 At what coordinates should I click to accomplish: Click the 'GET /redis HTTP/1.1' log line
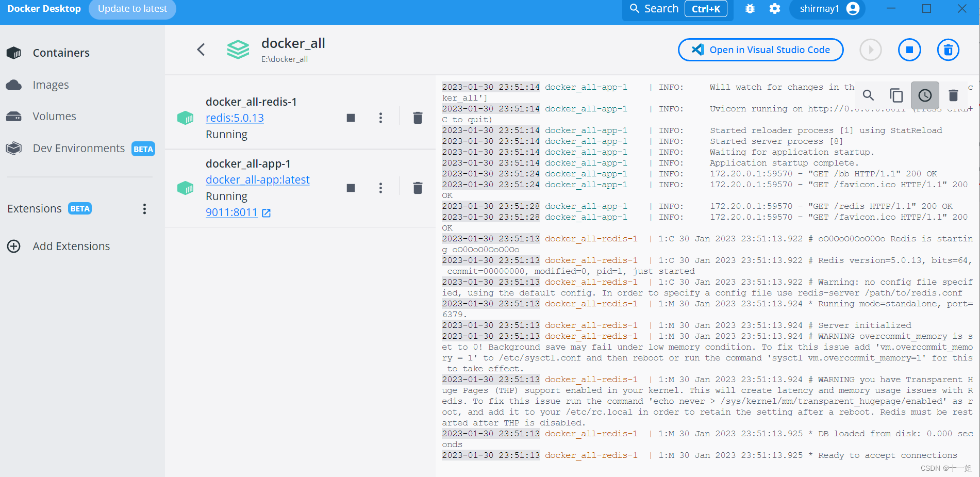697,206
